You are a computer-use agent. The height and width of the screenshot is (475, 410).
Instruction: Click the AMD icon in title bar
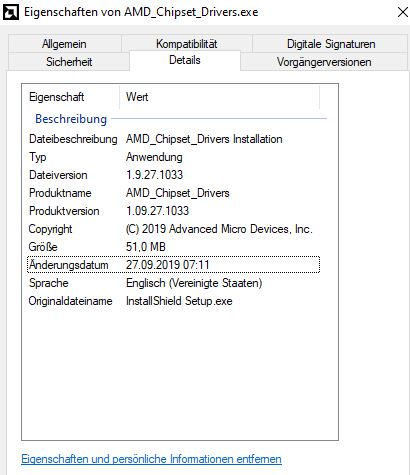click(11, 13)
